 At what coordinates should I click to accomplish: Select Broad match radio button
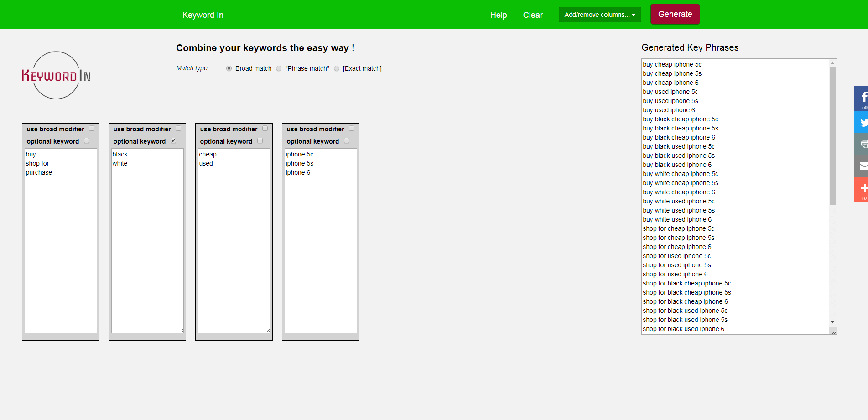click(x=229, y=68)
